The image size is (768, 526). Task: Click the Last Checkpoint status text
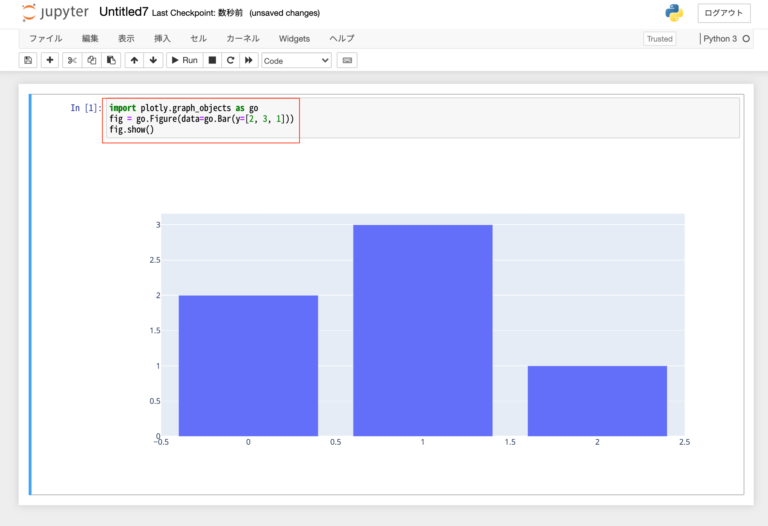(197, 13)
